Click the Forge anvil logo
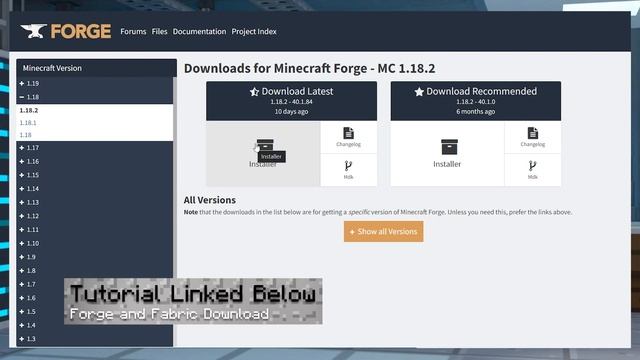 click(x=33, y=31)
